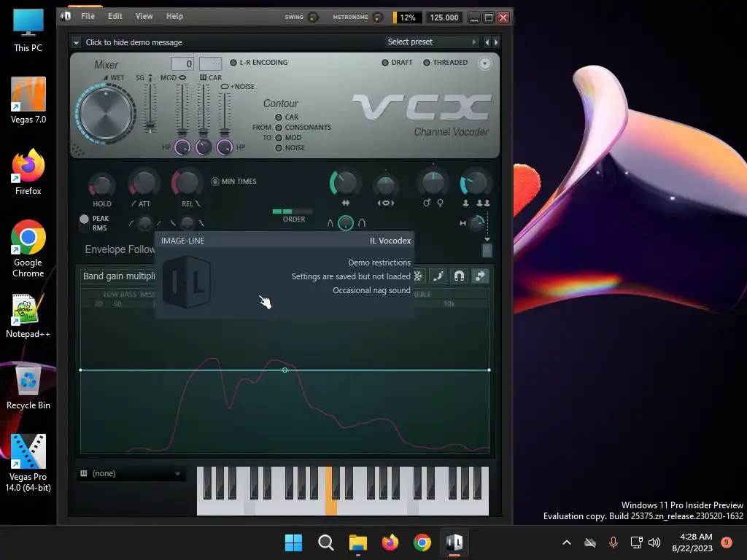Click the slide arrow icon in envelope toolbar
Image resolution: width=747 pixels, height=560 pixels.
[x=480, y=276]
